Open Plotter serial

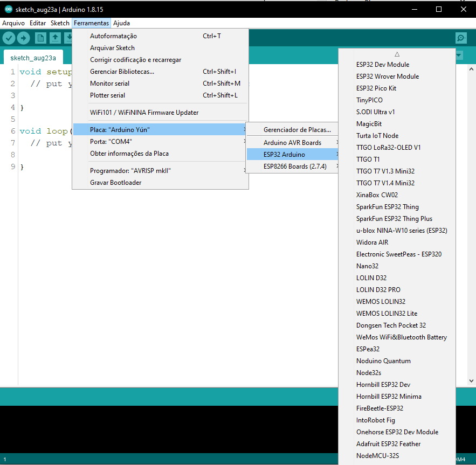click(160, 95)
